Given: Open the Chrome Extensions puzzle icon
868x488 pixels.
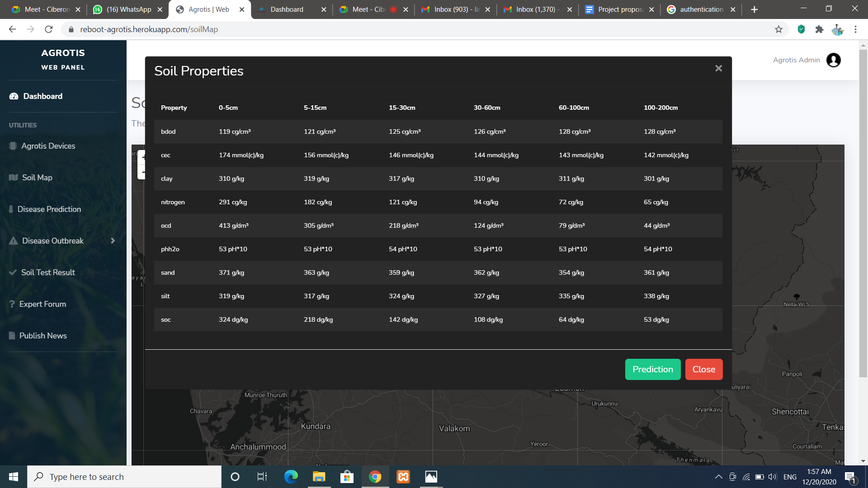Looking at the screenshot, I should (x=819, y=29).
